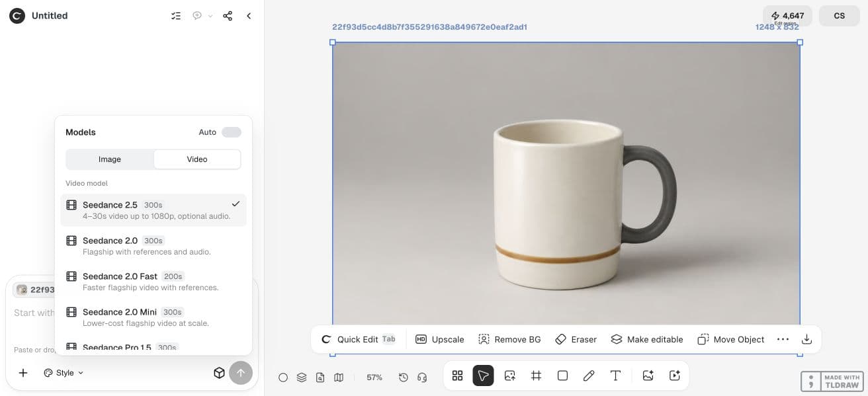
Task: Open version history clock icon
Action: (x=404, y=377)
